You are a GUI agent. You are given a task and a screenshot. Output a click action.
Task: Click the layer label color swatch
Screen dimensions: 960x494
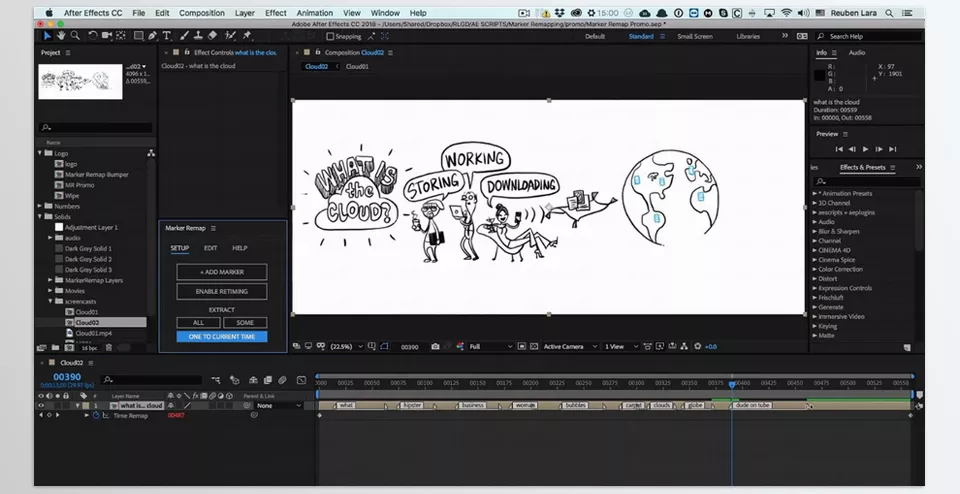[x=87, y=405]
